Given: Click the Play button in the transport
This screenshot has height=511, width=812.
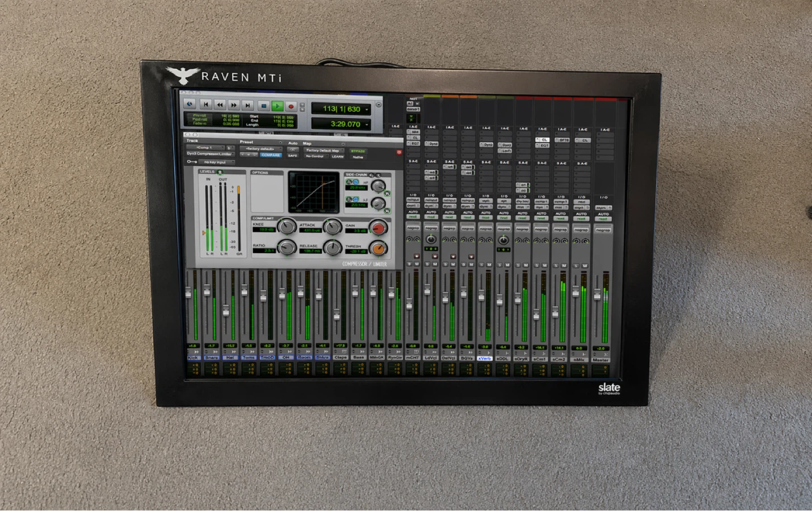Looking at the screenshot, I should [277, 106].
